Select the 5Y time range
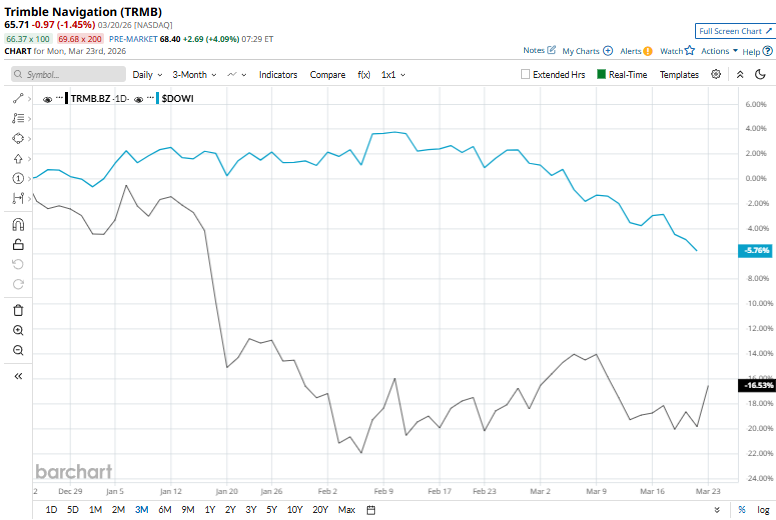Viewport: 776px width, 520px height. (x=272, y=510)
